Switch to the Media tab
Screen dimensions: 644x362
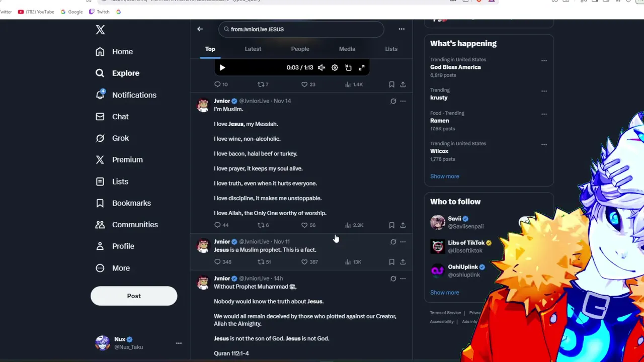(347, 49)
